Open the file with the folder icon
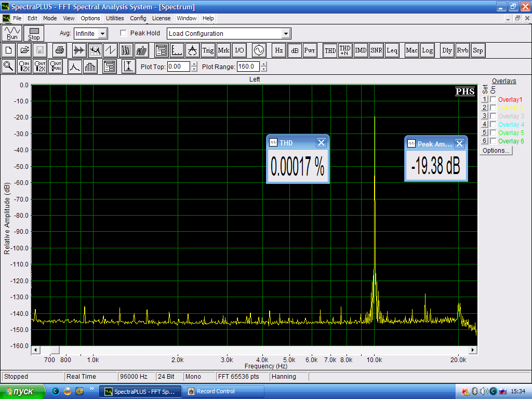This screenshot has height=399, width=532. click(24, 50)
